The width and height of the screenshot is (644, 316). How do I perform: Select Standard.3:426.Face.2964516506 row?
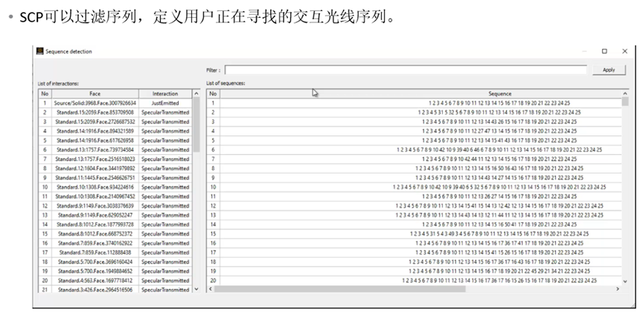click(115, 290)
